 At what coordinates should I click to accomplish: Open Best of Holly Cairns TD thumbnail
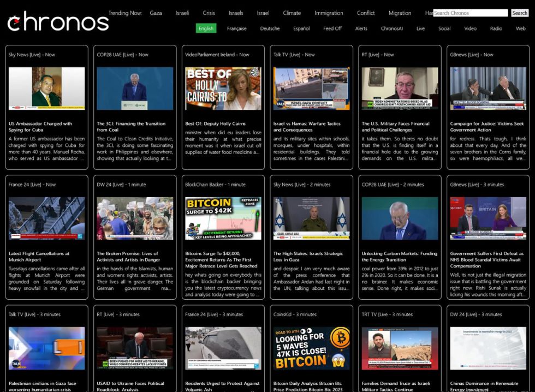[x=223, y=88]
